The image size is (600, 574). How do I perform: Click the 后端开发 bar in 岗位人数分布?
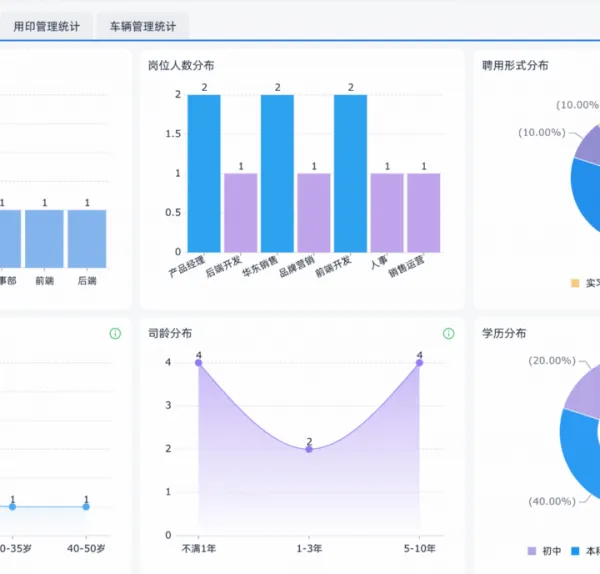click(241, 213)
